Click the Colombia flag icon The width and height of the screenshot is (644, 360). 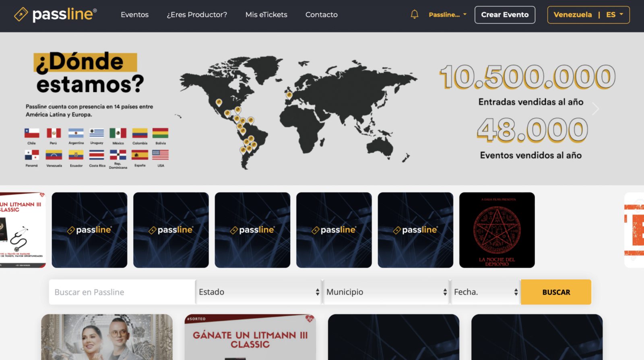pos(140,133)
